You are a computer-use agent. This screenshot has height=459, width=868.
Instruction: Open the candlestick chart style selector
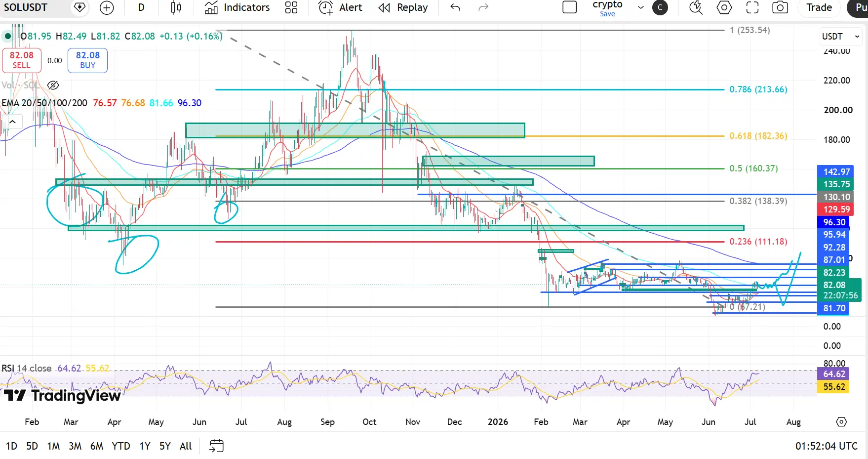(176, 7)
